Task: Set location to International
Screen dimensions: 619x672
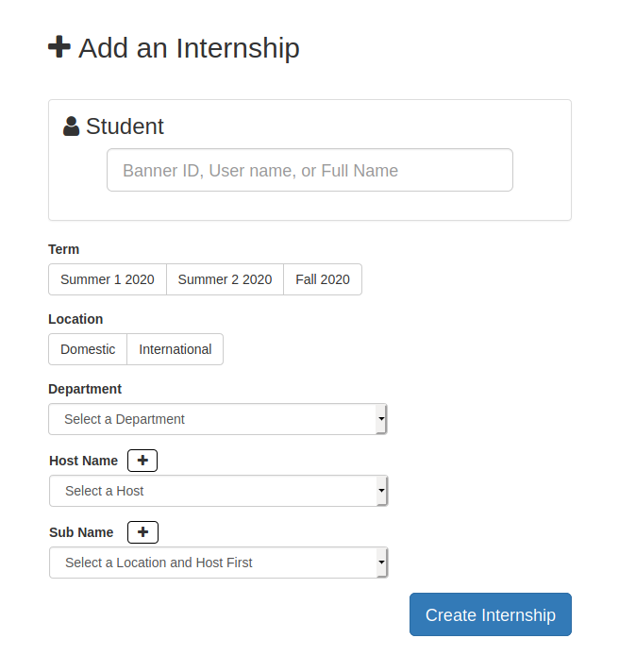Action: pyautogui.click(x=176, y=349)
